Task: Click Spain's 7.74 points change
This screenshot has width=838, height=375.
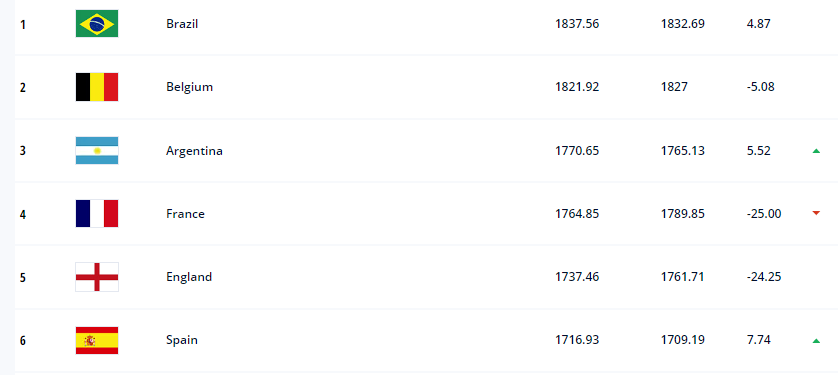Action: click(x=758, y=340)
